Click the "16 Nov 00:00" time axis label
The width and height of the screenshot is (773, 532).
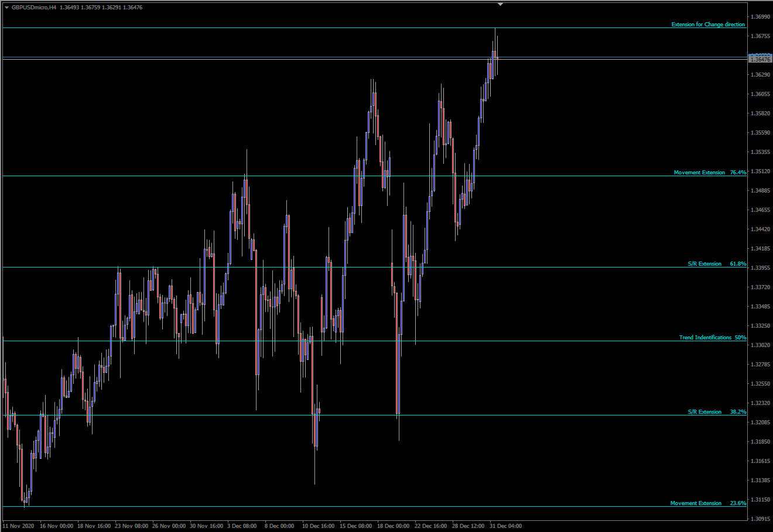coord(57,526)
